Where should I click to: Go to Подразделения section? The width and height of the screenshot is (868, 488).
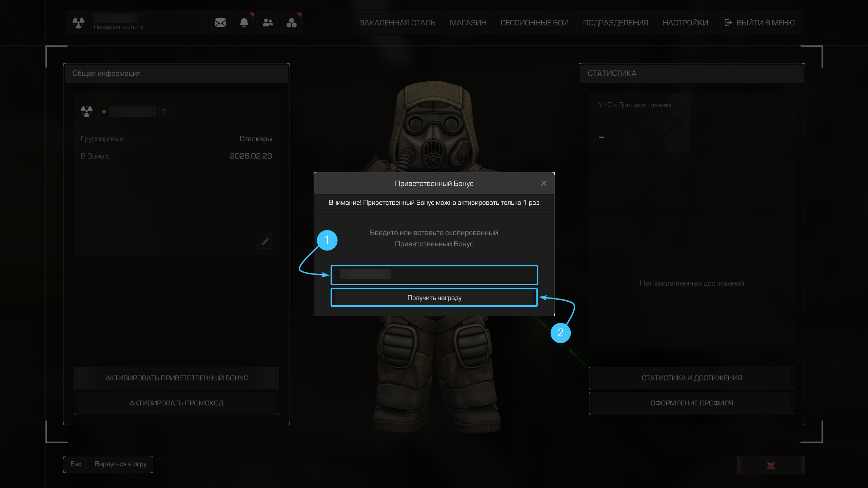click(x=615, y=23)
